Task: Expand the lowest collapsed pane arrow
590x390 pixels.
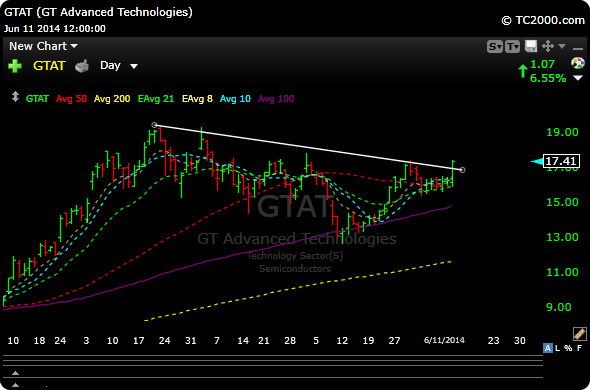Action: pyautogui.click(x=15, y=385)
